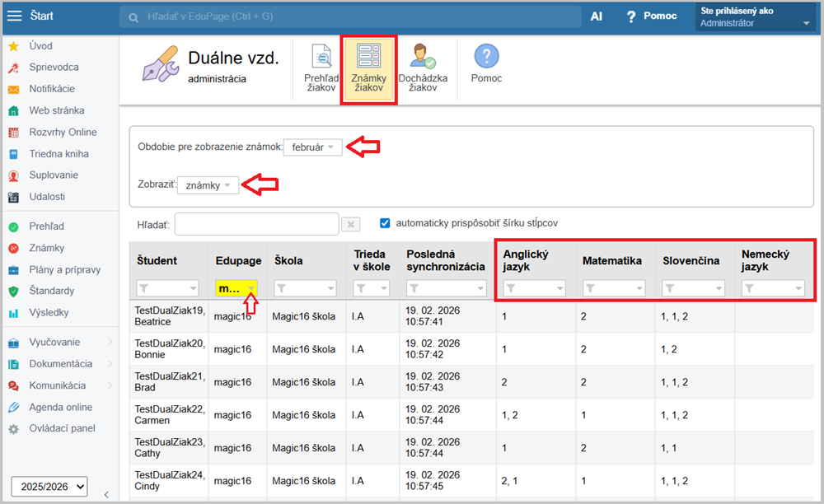Open the yellow Edupage column filter

236,288
